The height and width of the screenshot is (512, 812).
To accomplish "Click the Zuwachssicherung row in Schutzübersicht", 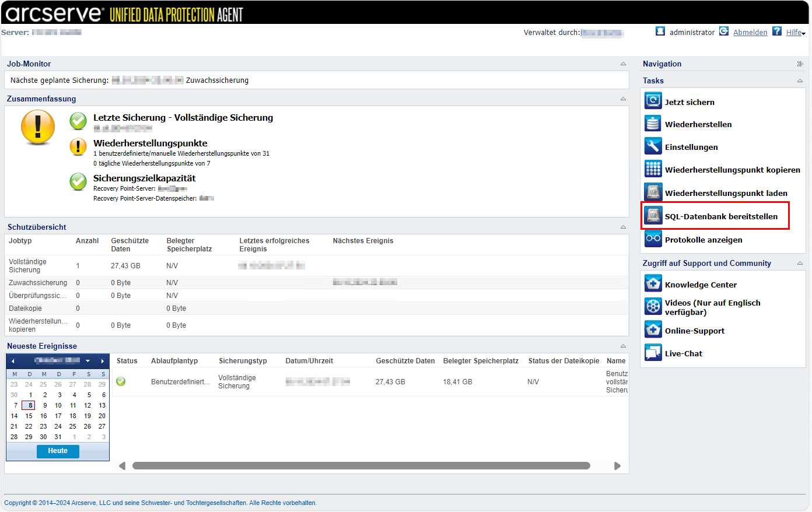I will pyautogui.click(x=317, y=282).
